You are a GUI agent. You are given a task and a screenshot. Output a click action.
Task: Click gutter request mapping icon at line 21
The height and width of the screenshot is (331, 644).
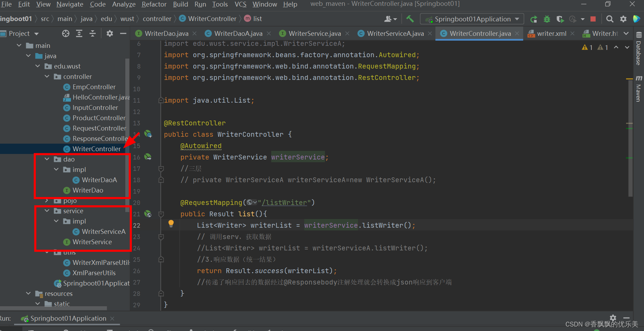148,214
